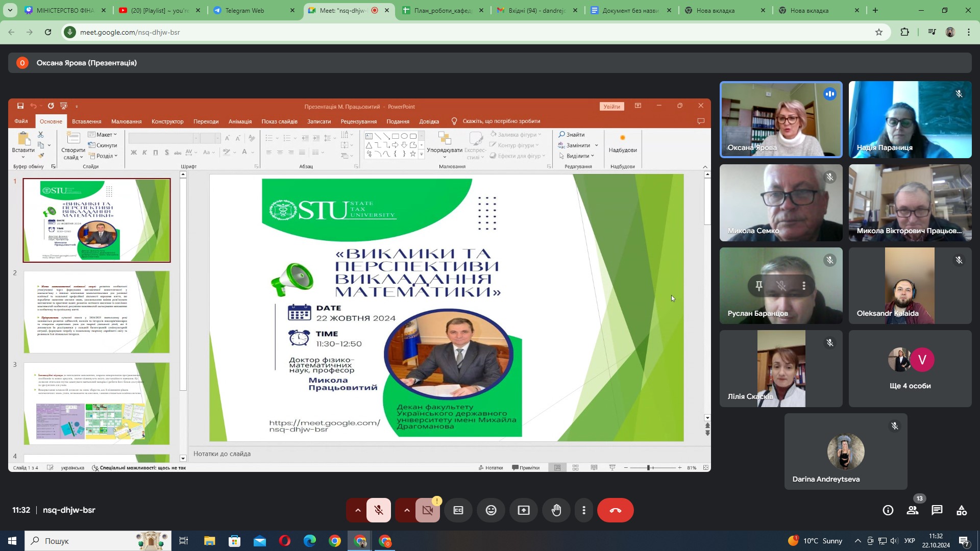This screenshot has width=980, height=551.
Task: Present your screen now
Action: [524, 510]
